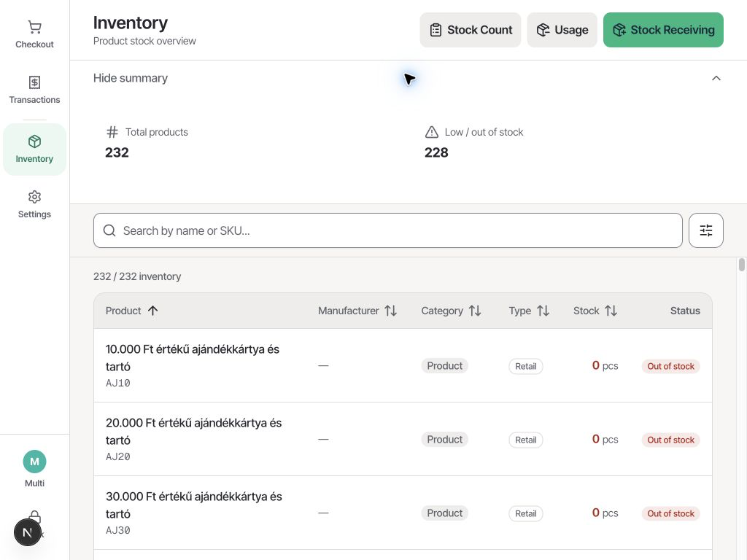747x560 pixels.
Task: Click the Retail type badge for AJ30
Action: [x=525, y=513]
